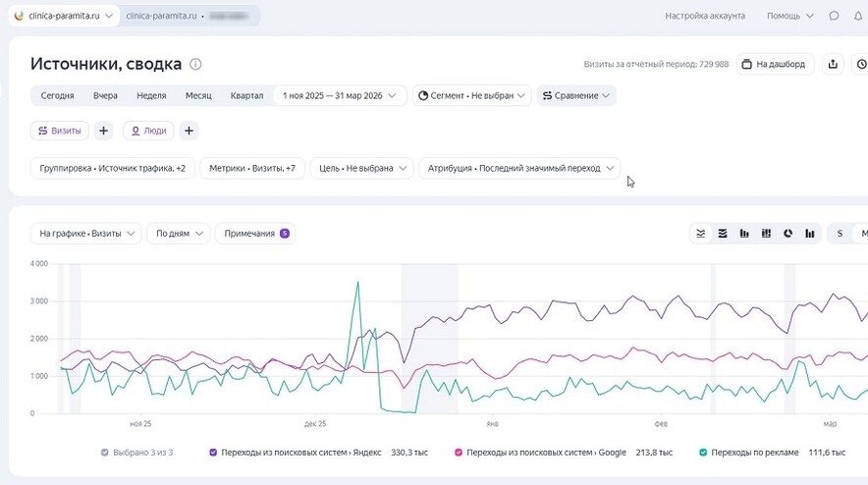This screenshot has width=868, height=485.
Task: Select the stacked area chart icon
Action: [x=723, y=234]
